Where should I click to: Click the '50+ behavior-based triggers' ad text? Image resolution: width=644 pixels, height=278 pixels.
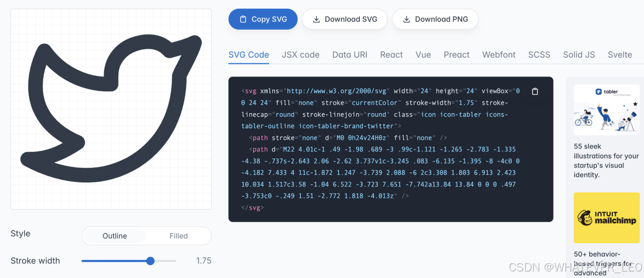tap(603, 263)
